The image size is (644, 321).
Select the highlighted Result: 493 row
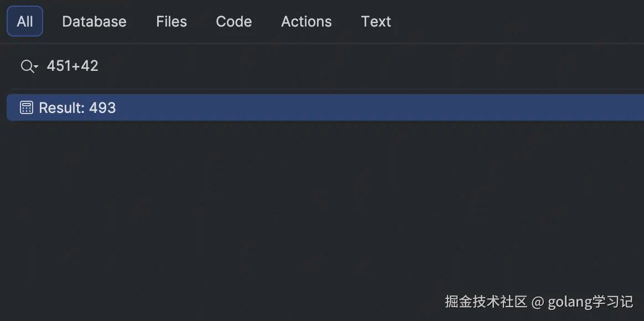coord(332,107)
